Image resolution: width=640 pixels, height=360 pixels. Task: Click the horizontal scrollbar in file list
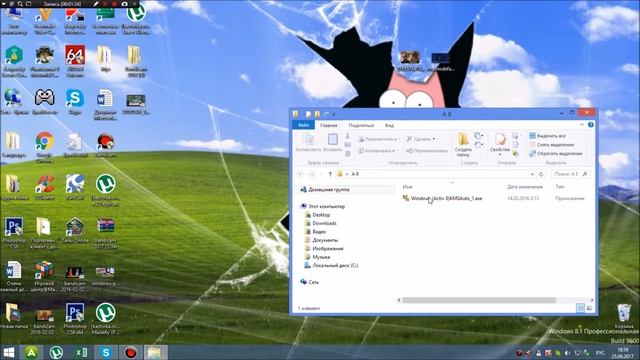[479, 300]
